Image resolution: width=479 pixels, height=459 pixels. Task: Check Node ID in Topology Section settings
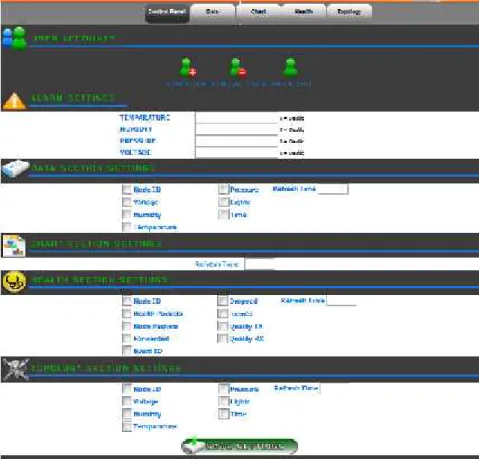(127, 389)
